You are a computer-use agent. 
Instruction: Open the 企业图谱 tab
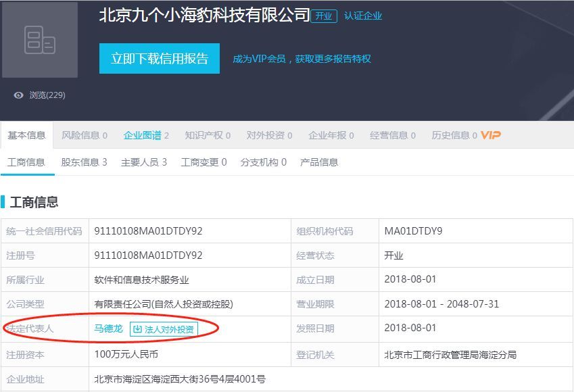pos(146,135)
